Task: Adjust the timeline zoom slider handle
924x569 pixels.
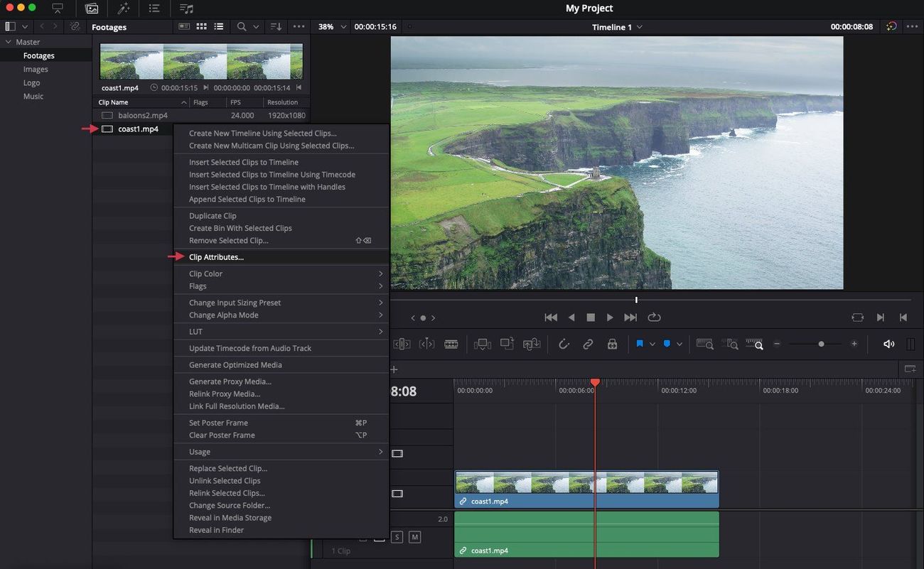Action: pos(821,344)
